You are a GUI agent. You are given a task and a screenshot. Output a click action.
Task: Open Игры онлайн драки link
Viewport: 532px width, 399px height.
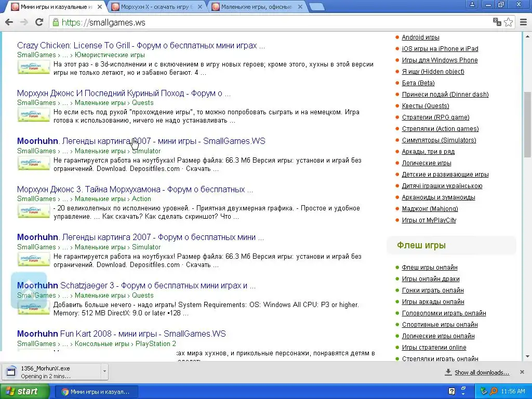(430, 279)
